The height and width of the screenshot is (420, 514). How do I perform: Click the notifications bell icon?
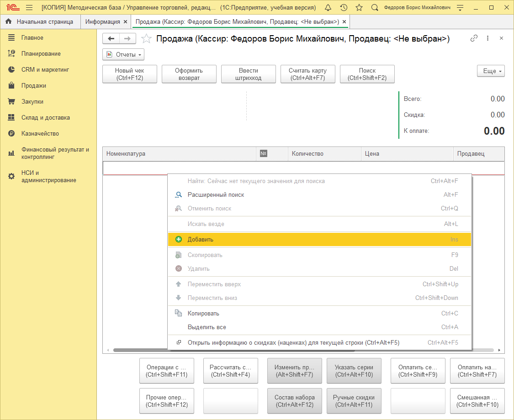(328, 8)
